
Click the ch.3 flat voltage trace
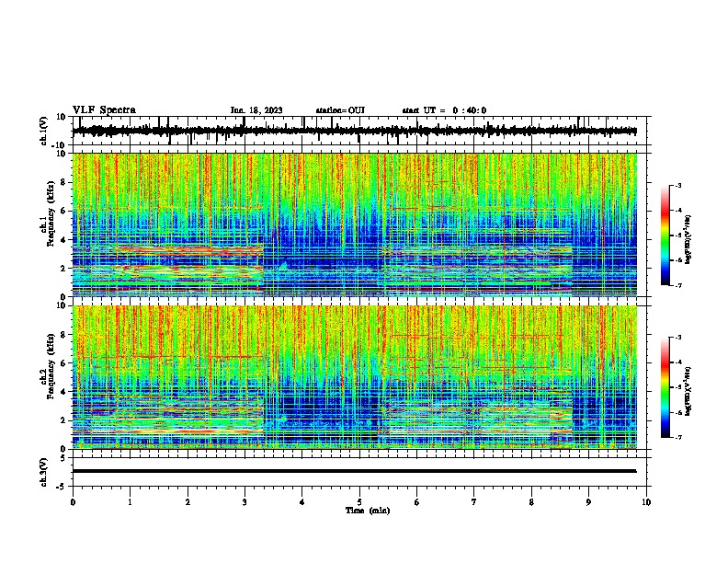(x=355, y=471)
